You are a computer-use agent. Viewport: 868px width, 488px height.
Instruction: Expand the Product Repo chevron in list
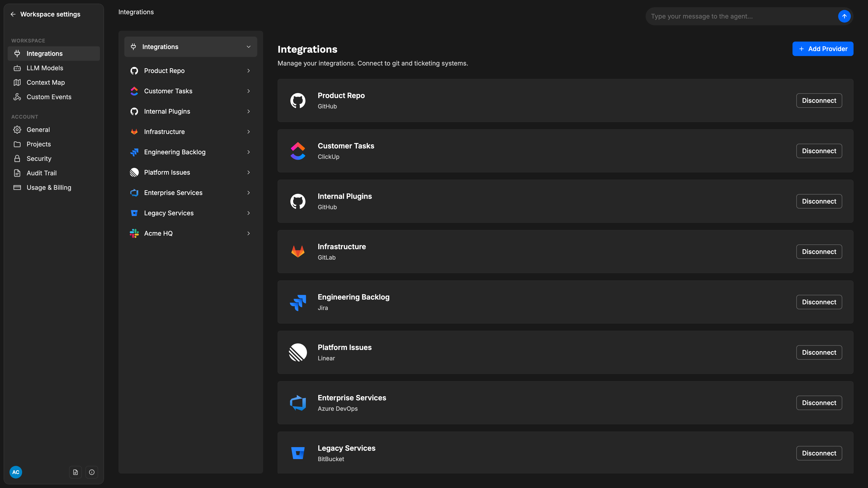[x=249, y=71]
